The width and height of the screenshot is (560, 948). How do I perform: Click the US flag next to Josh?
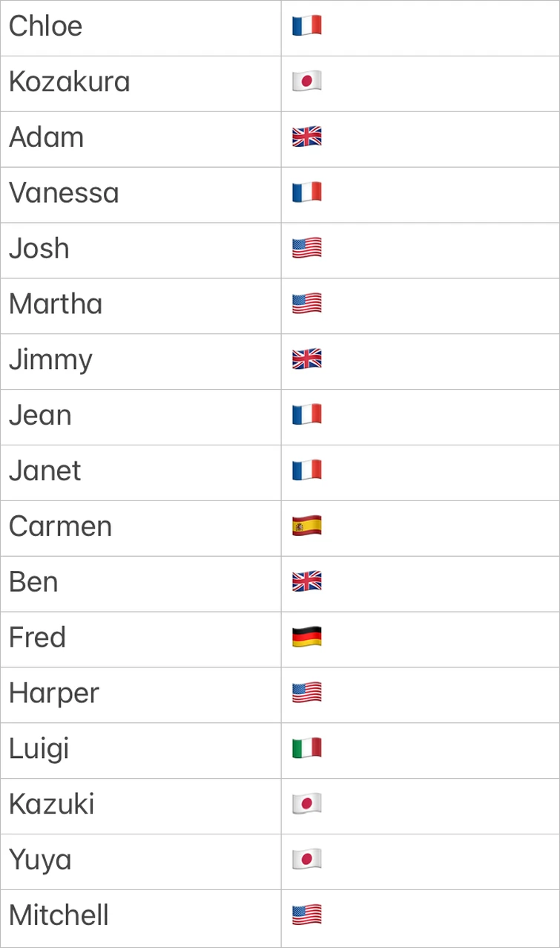pos(306,249)
